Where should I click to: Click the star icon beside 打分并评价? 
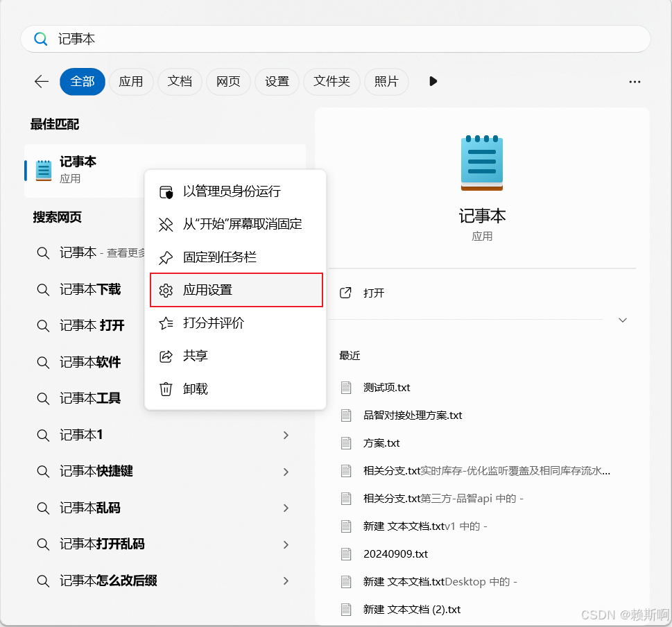point(166,323)
